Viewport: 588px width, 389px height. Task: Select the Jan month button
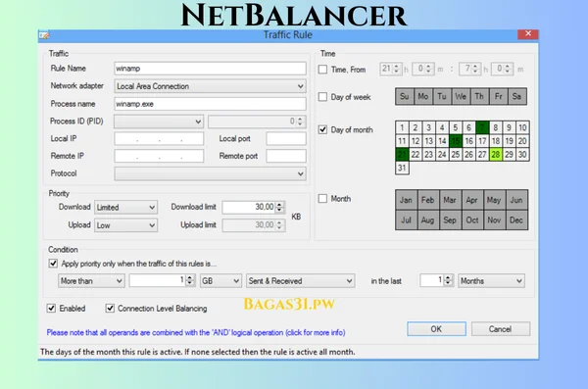(406, 200)
